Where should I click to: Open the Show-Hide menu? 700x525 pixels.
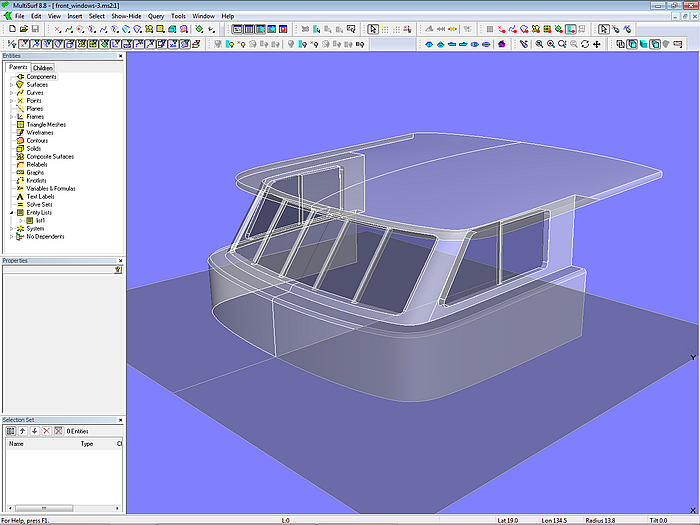click(126, 16)
